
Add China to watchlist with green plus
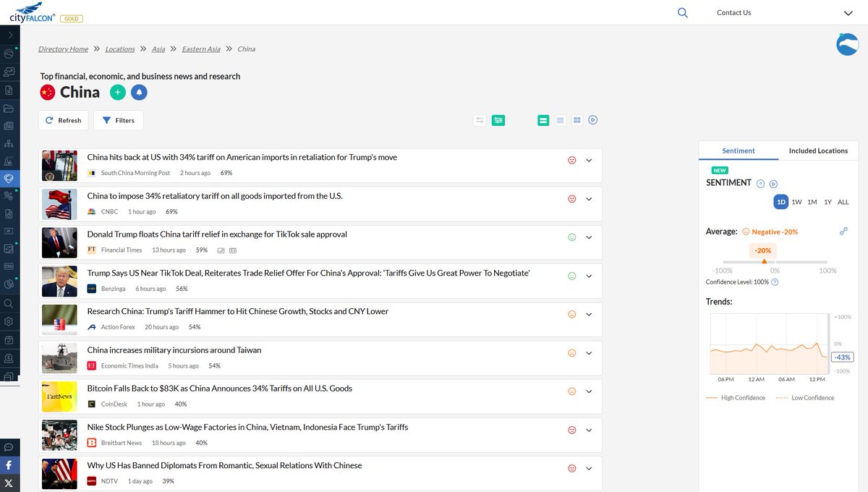[117, 92]
